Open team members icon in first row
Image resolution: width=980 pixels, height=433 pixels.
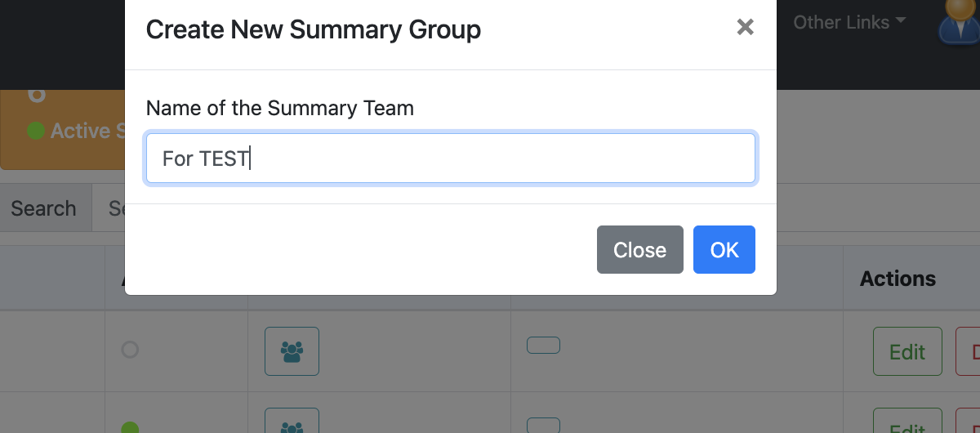click(292, 351)
